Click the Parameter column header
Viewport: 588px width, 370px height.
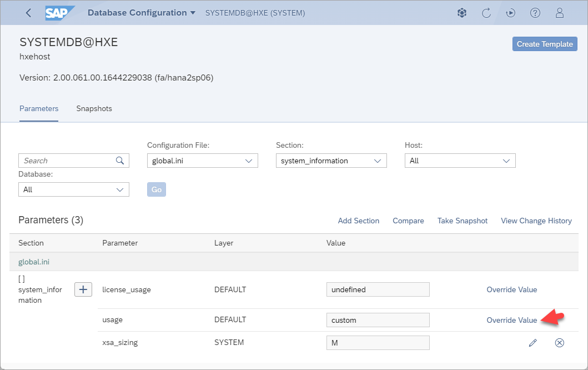pos(120,243)
